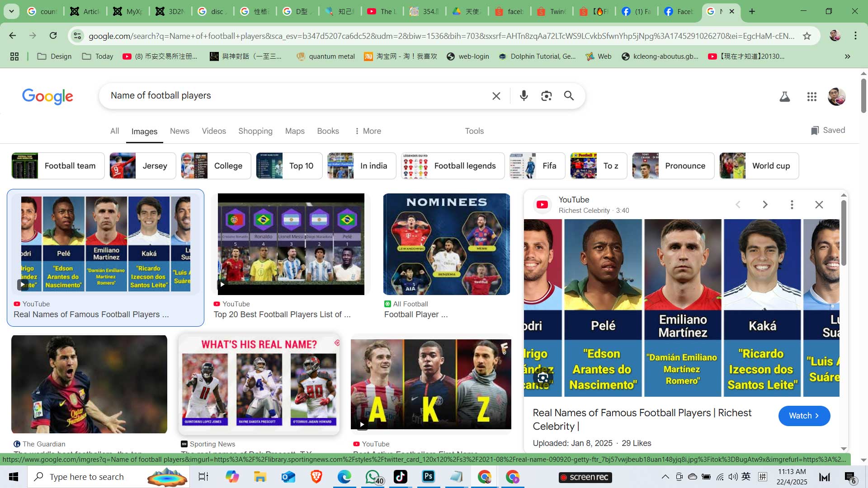Screen dimensions: 868x488
Task: Open Real Names of Famous Football Players title
Action: tap(91, 314)
